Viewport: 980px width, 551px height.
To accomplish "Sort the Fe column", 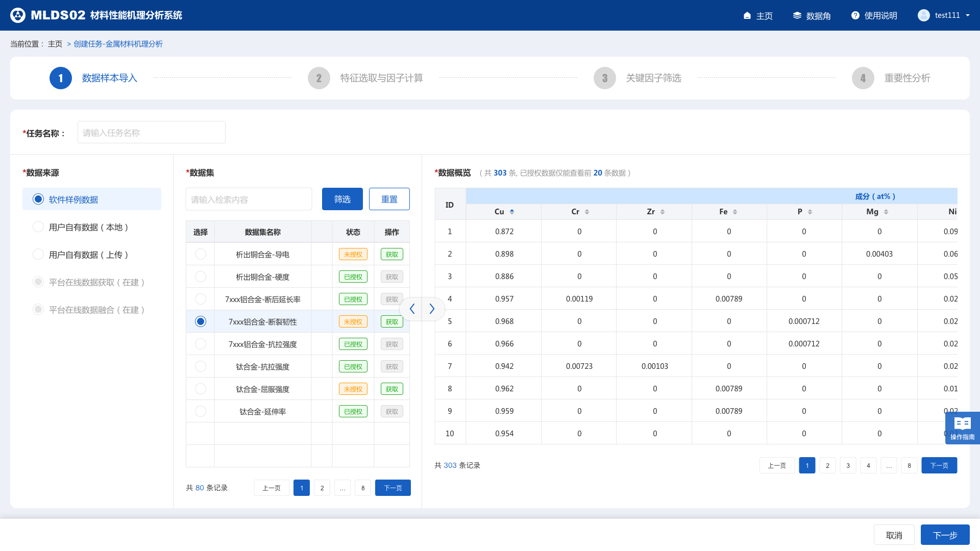I will (x=734, y=212).
